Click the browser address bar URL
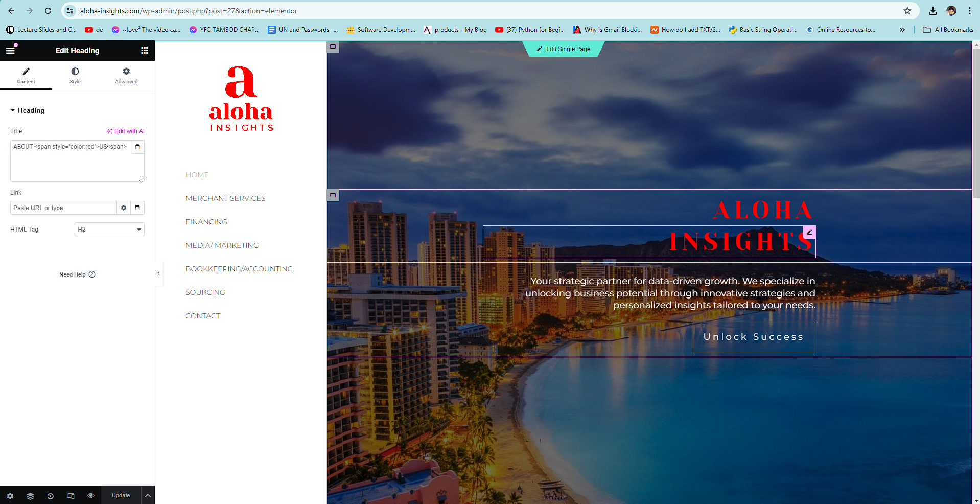This screenshot has height=504, width=980. pyautogui.click(x=189, y=11)
